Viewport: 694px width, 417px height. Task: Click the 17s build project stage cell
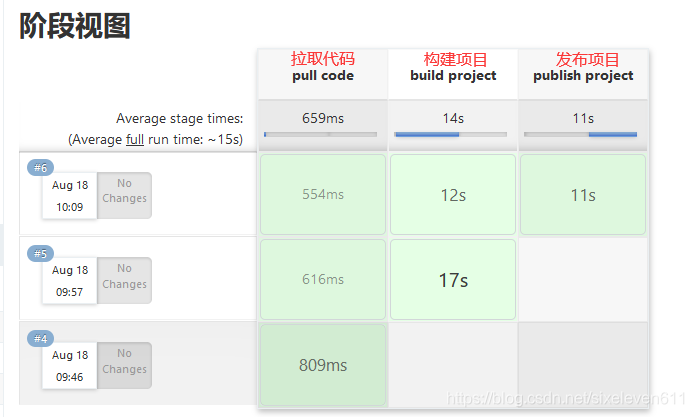tap(453, 279)
